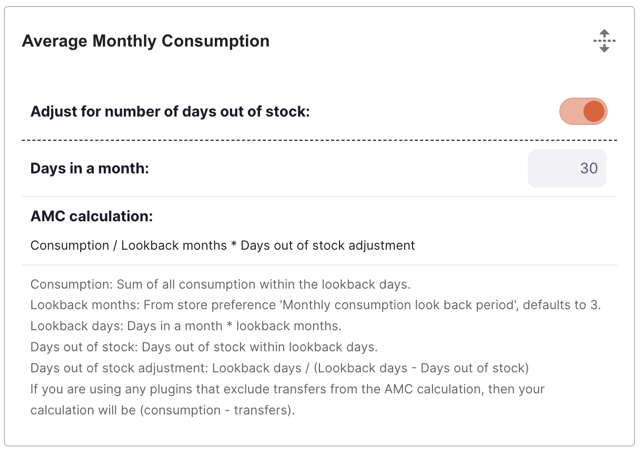Click "Days out of stock adjustment" in the formula line
Screen dimensions: 640x451
point(327,245)
